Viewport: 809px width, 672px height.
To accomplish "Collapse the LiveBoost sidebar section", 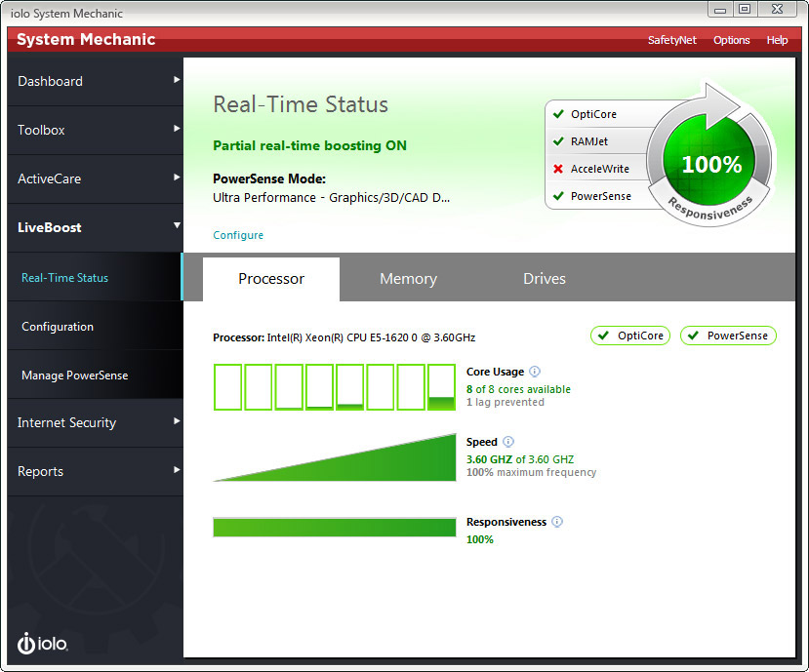I will click(x=95, y=227).
